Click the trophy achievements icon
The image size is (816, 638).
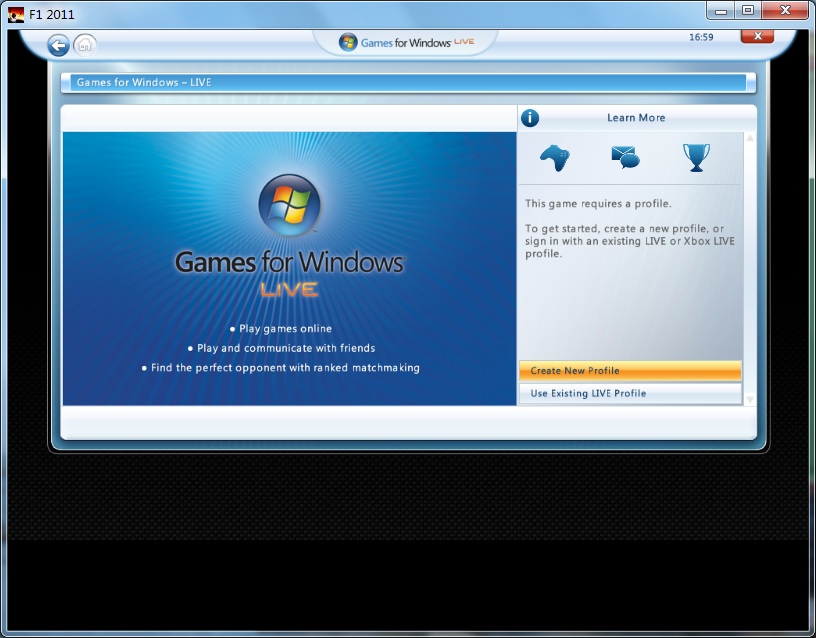[696, 157]
